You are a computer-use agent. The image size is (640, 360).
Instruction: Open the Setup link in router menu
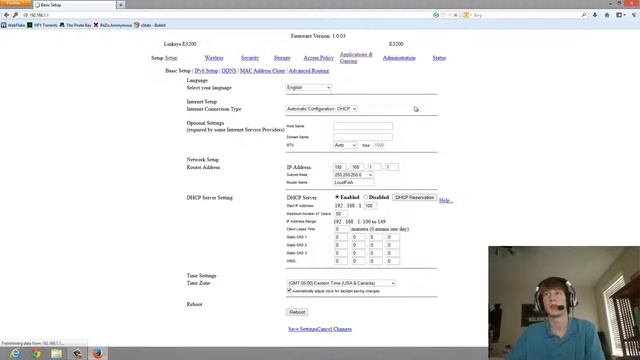click(171, 58)
